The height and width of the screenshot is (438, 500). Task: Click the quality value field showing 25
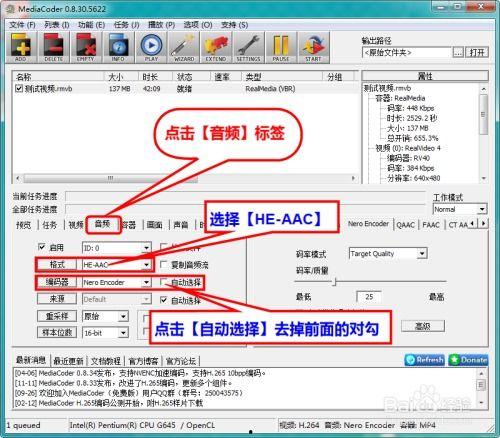(x=369, y=297)
